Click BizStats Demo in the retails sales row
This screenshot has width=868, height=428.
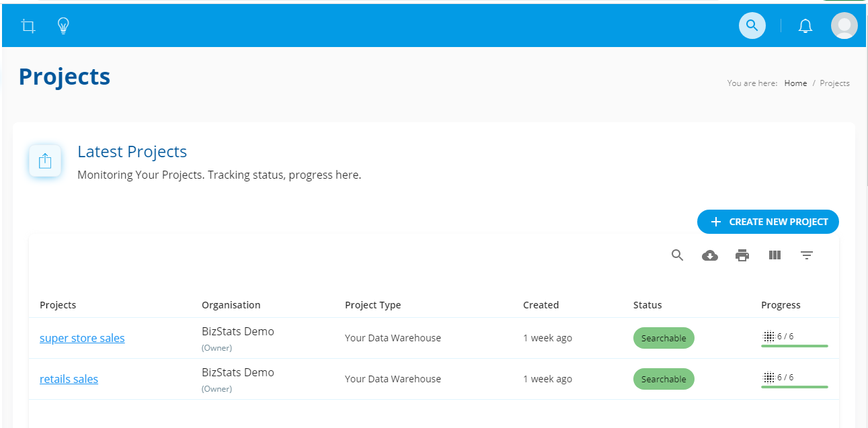238,372
